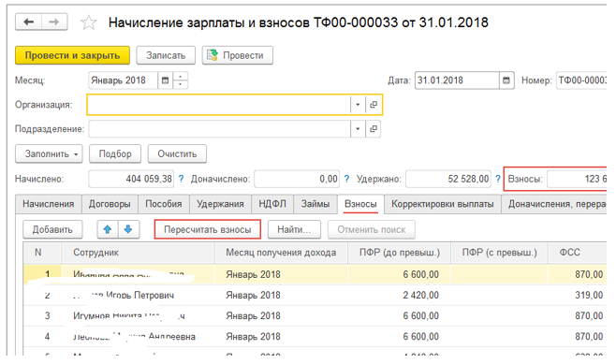Select row 4 employee ending Андреевна
This screenshot has width=616, height=364.
(138, 337)
